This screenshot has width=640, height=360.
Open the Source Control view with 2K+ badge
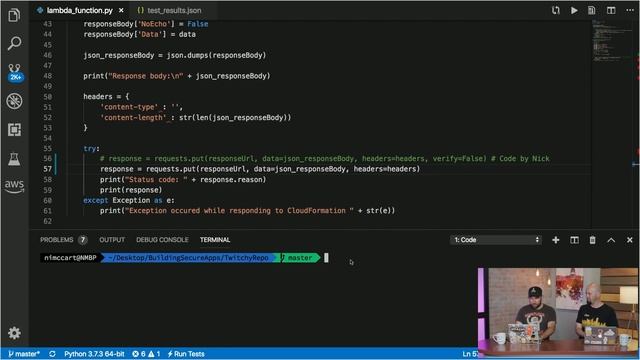pyautogui.click(x=15, y=72)
